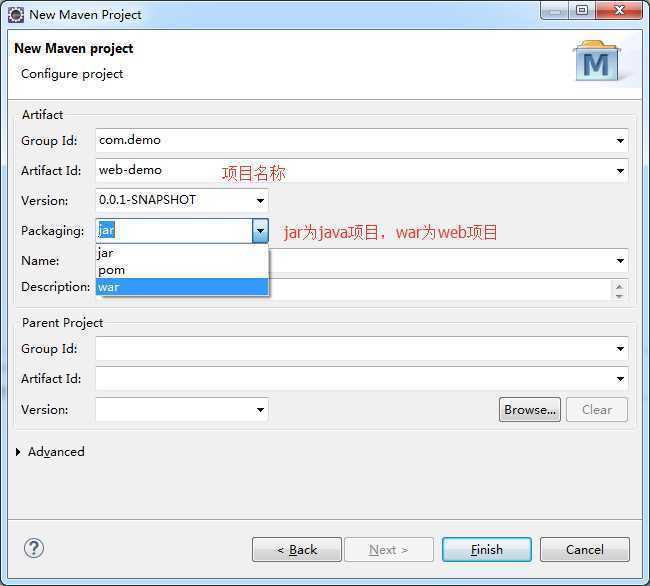Open Parent Project Version dropdown arrow
650x586 pixels.
pyautogui.click(x=260, y=410)
